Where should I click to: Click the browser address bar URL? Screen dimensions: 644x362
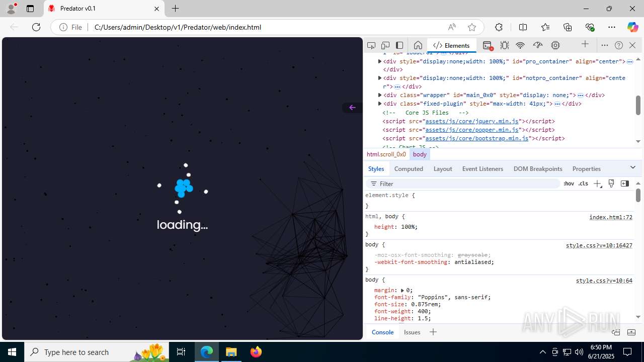point(178,27)
